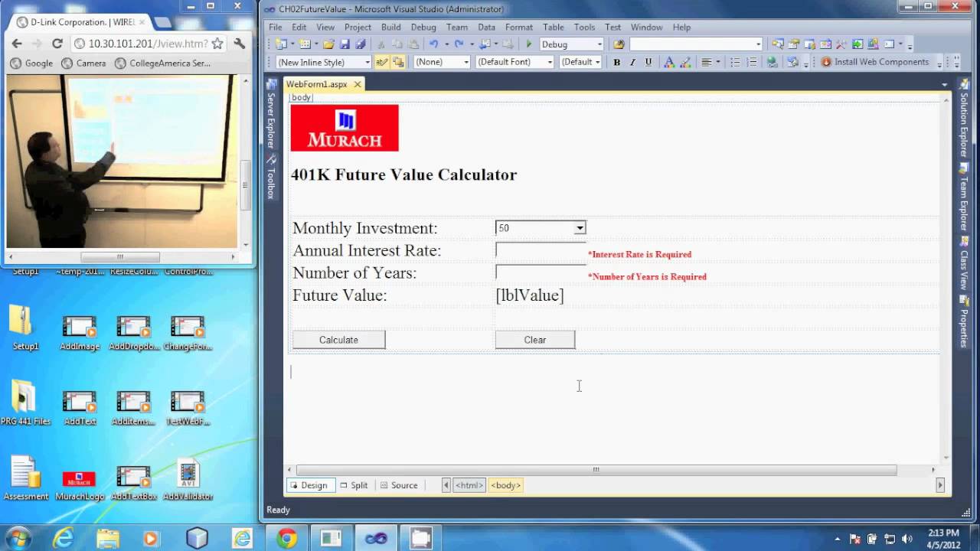Select the <html> tag breadcrumb
The width and height of the screenshot is (980, 551).
coord(469,485)
